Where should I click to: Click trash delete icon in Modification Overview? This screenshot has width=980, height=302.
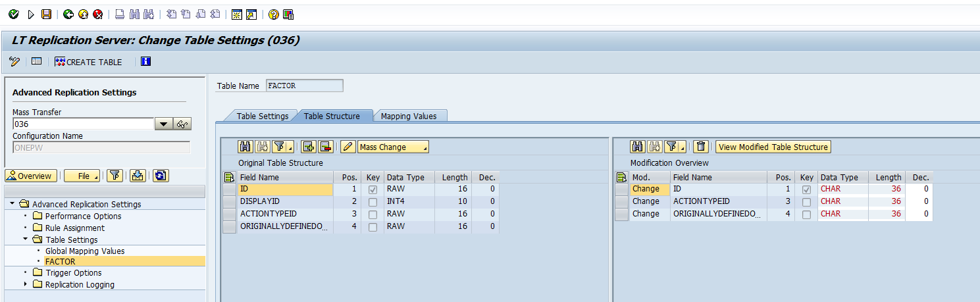coord(701,147)
